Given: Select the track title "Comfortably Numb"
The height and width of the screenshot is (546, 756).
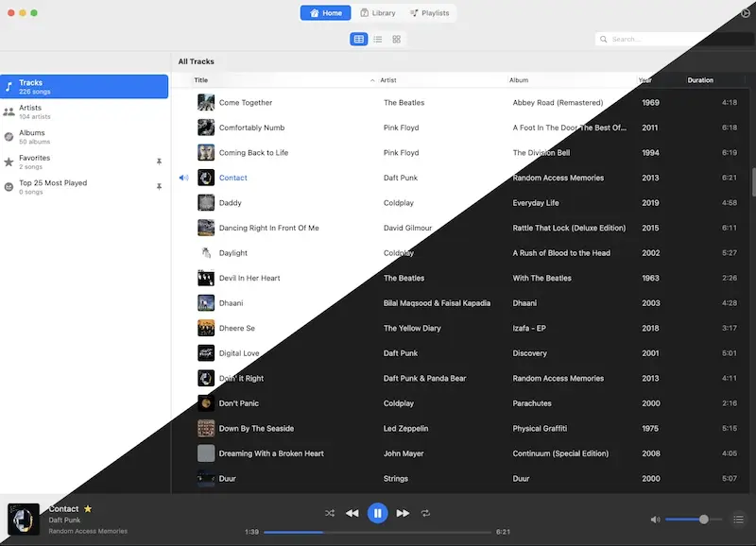Looking at the screenshot, I should coord(251,128).
